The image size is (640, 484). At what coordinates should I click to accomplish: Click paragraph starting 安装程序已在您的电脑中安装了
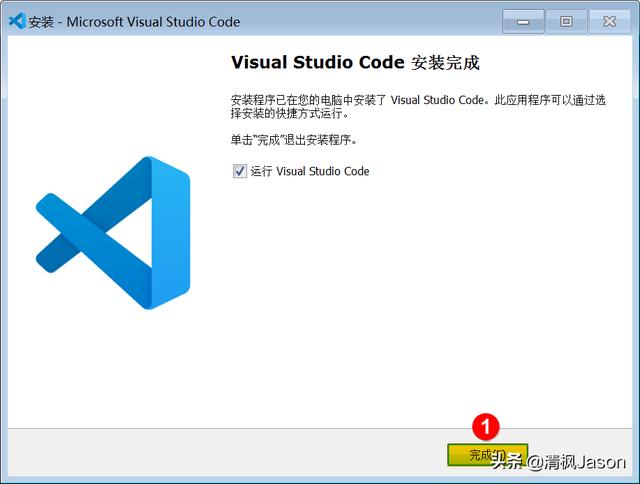(x=418, y=107)
